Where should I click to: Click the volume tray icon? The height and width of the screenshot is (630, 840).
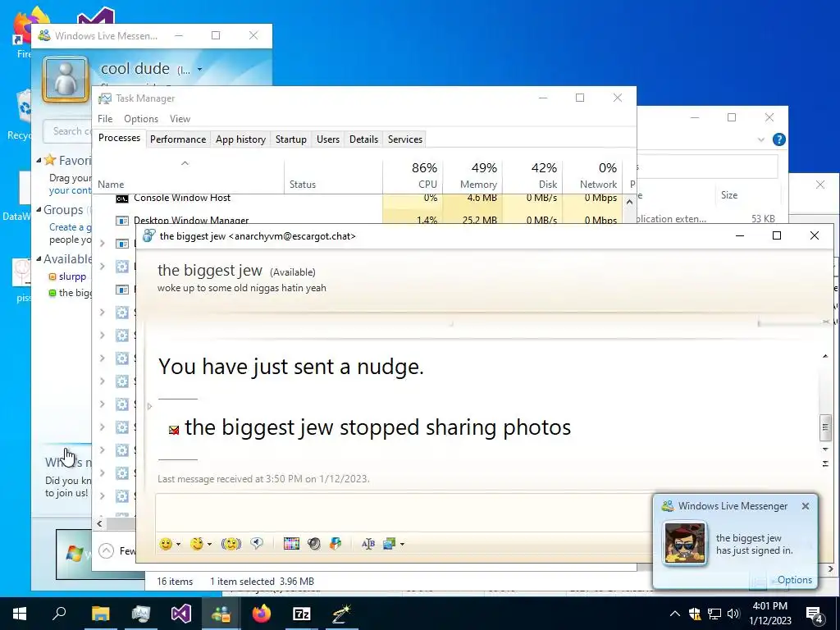(733, 614)
